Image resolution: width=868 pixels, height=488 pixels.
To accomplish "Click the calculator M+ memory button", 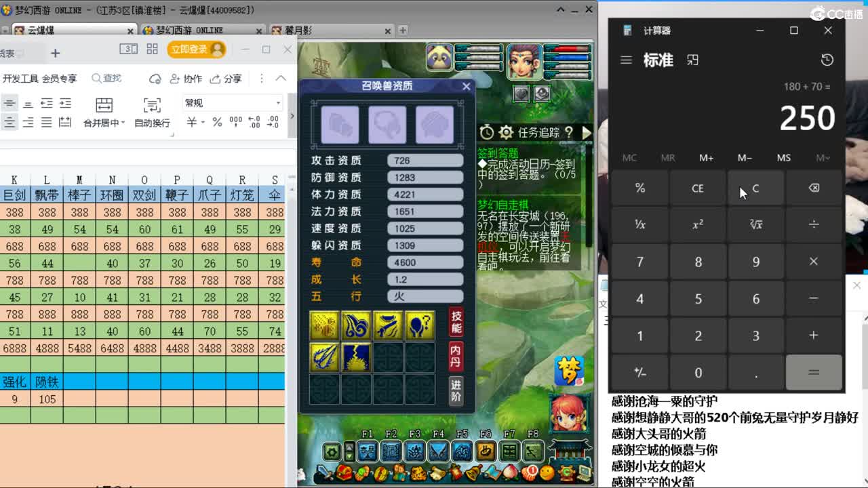I will [707, 157].
